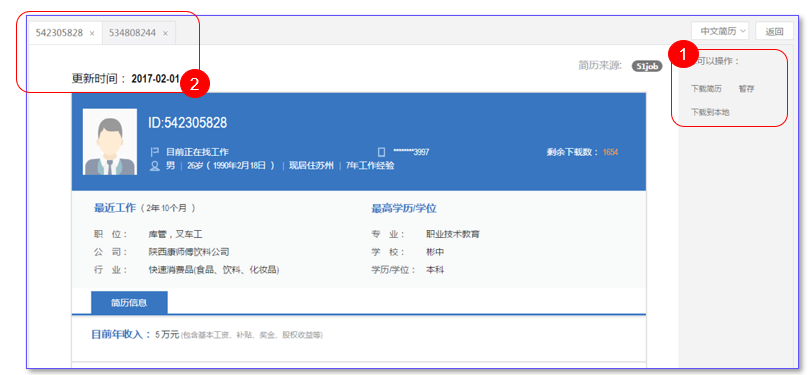Screen dimensions: 809x375
Task: Click the school value 彬中
Action: point(435,252)
